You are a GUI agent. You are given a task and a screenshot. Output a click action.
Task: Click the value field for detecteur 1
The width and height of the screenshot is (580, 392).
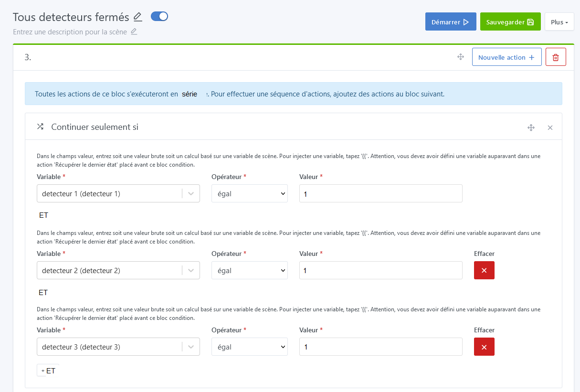coord(380,194)
